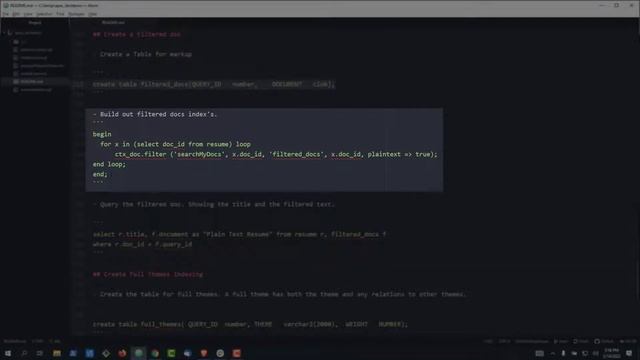Image resolution: width=640 pixels, height=360 pixels.
Task: Click the 'select r.title, f.document' line
Action: (240, 234)
